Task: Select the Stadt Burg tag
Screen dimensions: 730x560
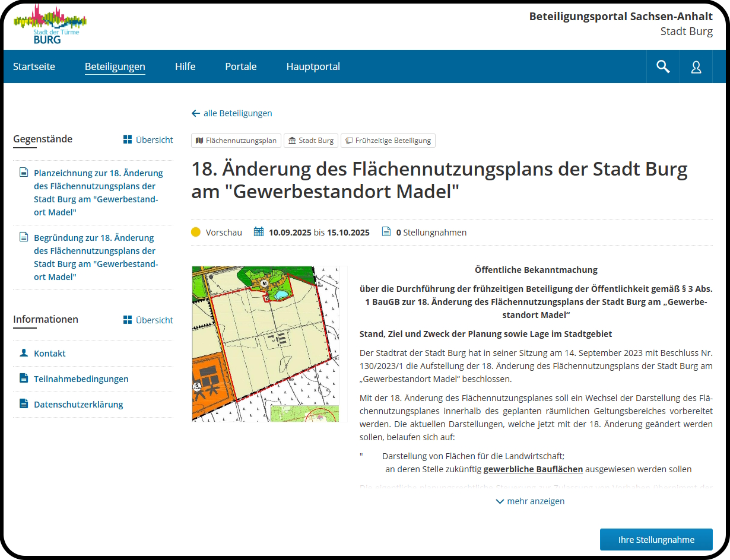Action: (311, 141)
